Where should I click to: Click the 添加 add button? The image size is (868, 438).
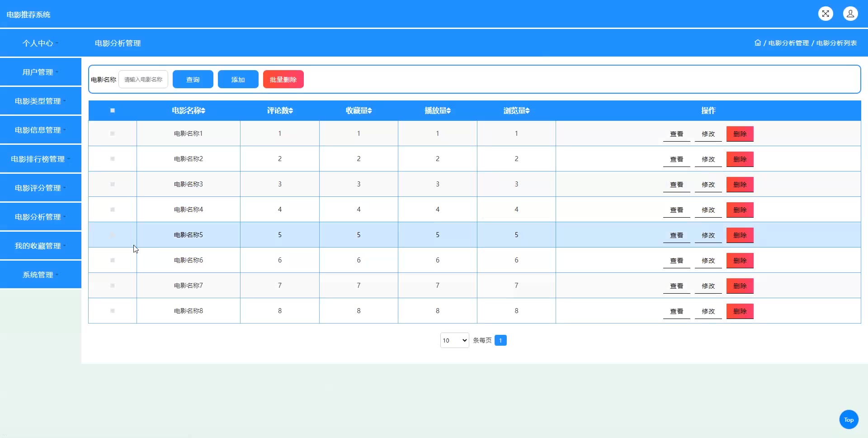pos(238,79)
